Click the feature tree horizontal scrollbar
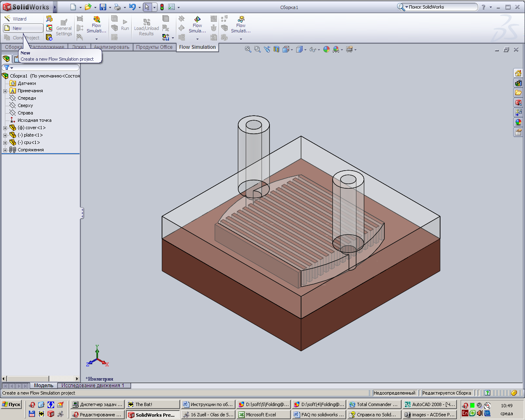 pyautogui.click(x=40, y=379)
